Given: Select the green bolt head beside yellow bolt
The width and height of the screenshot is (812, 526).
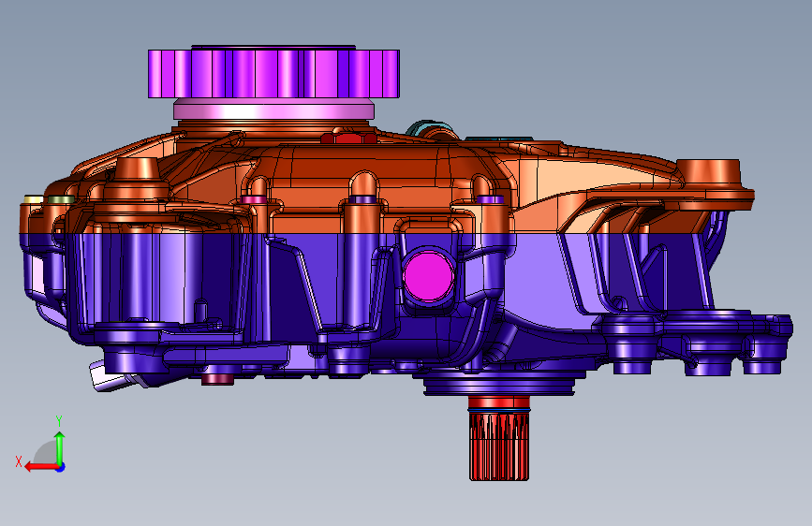Looking at the screenshot, I should click(61, 199).
